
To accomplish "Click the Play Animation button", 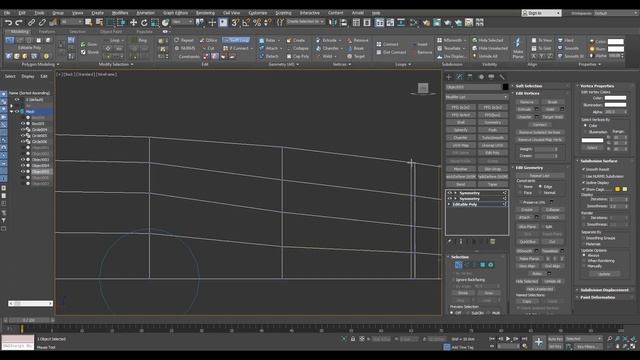I will tap(508, 339).
